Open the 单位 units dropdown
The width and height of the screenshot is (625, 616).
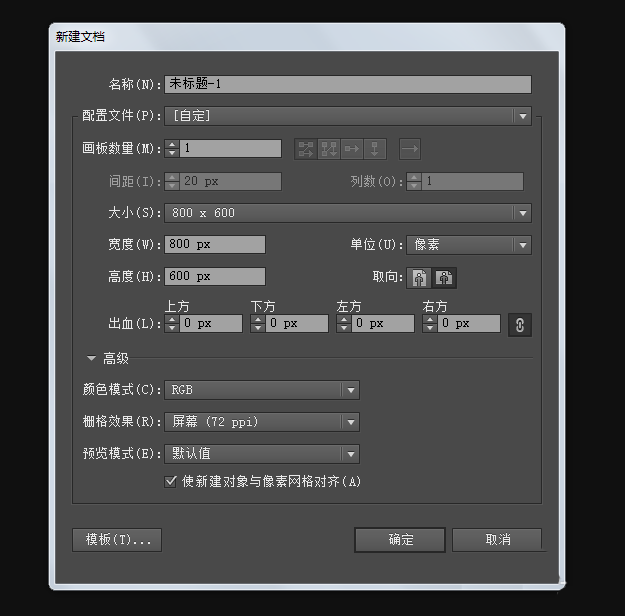(x=469, y=245)
